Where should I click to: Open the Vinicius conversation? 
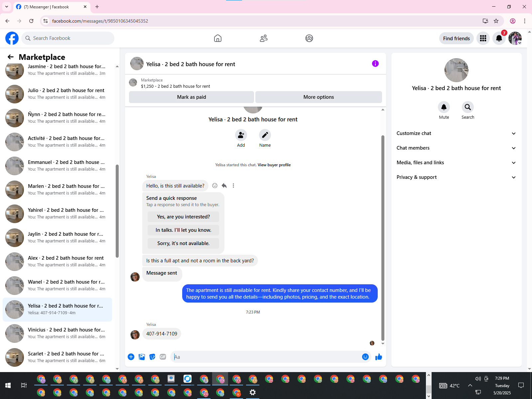click(x=57, y=333)
